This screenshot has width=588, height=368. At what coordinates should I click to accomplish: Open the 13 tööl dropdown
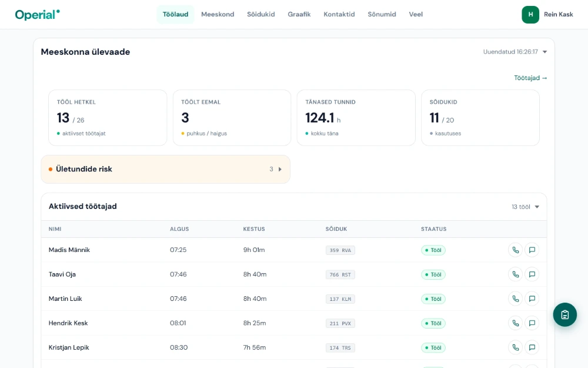525,207
